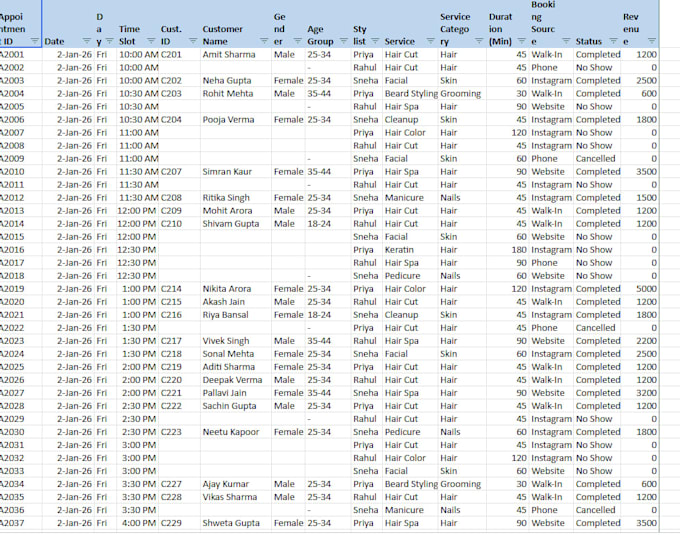Select the cell containing Vivek Singh
Image resolution: width=680 pixels, height=535 pixels.
pos(235,341)
